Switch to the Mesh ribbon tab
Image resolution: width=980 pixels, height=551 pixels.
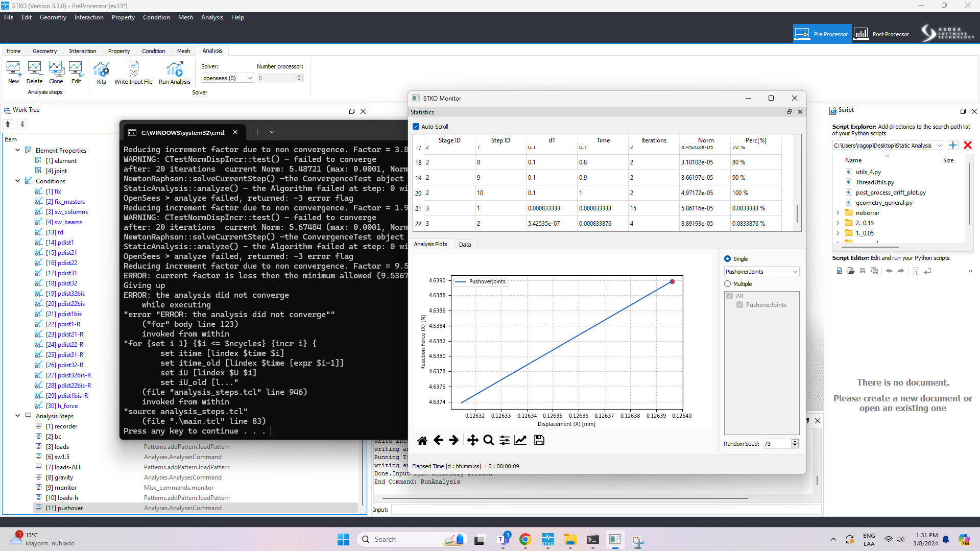click(x=183, y=51)
